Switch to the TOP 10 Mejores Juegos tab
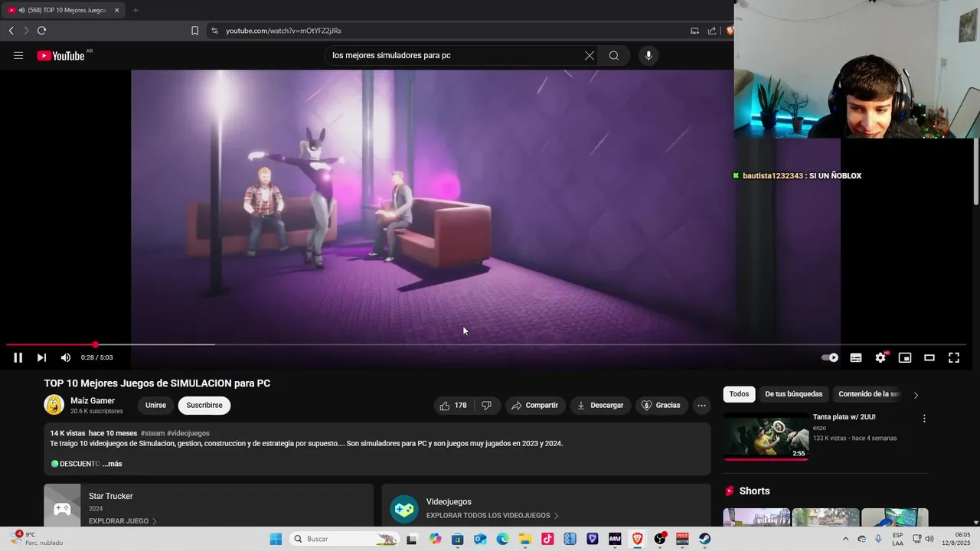Screen dimensions: 980x551 click(65, 10)
